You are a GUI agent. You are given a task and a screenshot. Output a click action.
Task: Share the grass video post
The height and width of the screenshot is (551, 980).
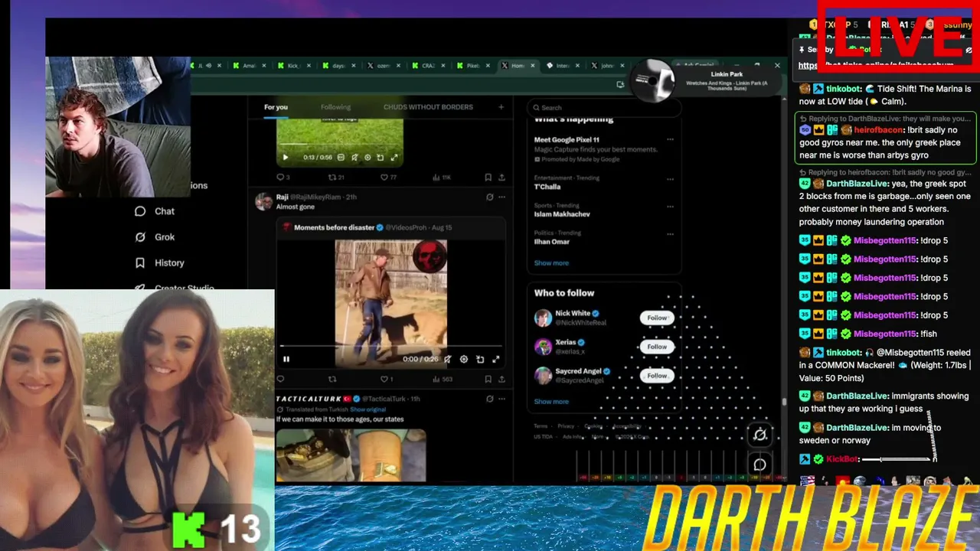pyautogui.click(x=501, y=178)
